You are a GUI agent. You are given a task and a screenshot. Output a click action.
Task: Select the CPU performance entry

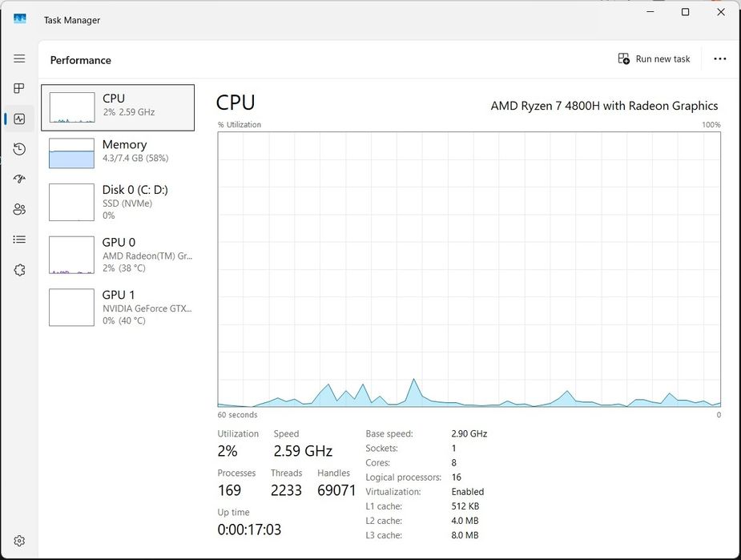click(118, 107)
